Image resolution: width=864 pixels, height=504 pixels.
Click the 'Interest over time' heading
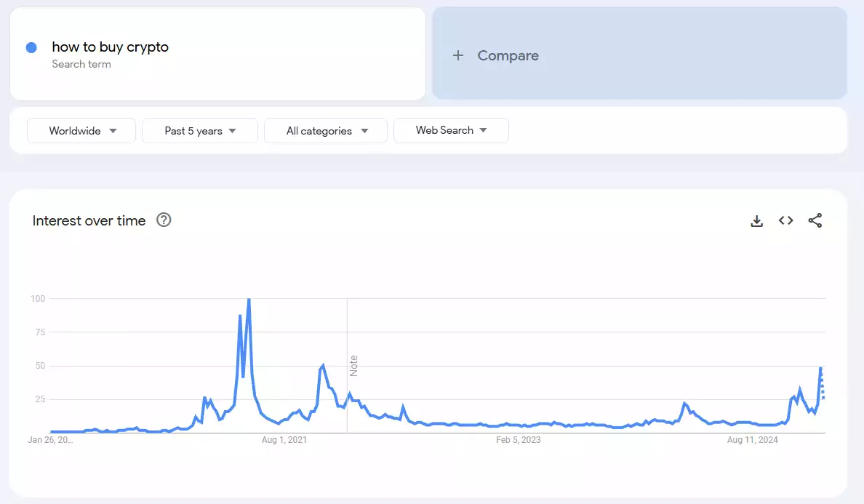[x=89, y=220]
